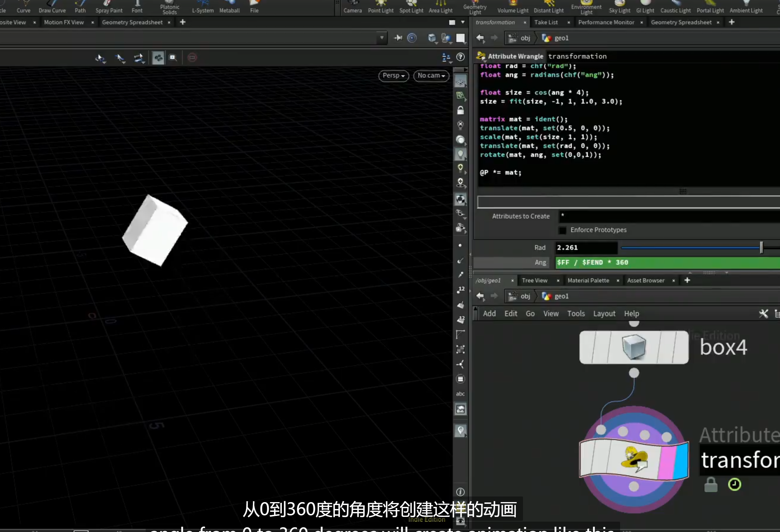Click the Camera shelf tool
The height and width of the screenshot is (532, 780).
352,7
